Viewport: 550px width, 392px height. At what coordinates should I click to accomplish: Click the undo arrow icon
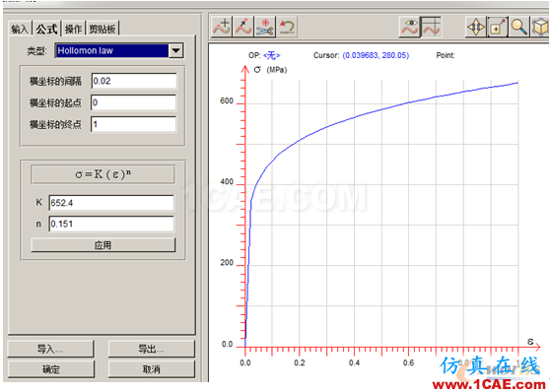coord(287,27)
